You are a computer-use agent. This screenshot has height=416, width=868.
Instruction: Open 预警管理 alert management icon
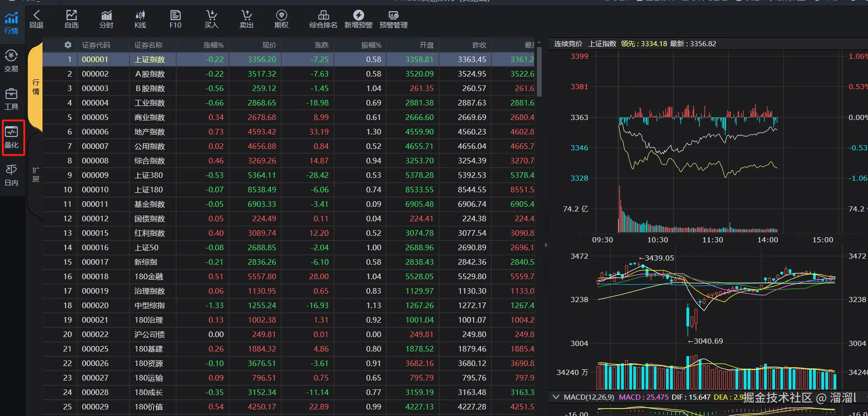[394, 19]
